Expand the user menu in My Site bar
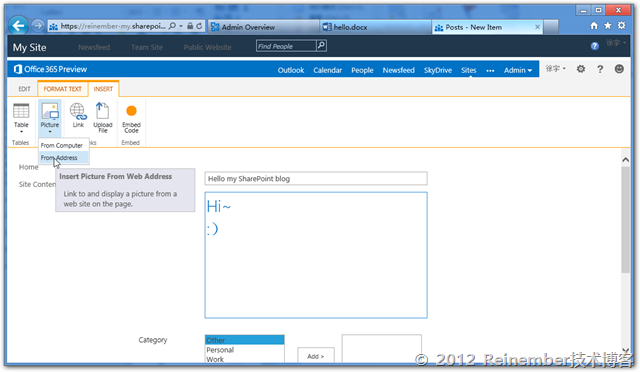The width and height of the screenshot is (640, 372). [616, 43]
